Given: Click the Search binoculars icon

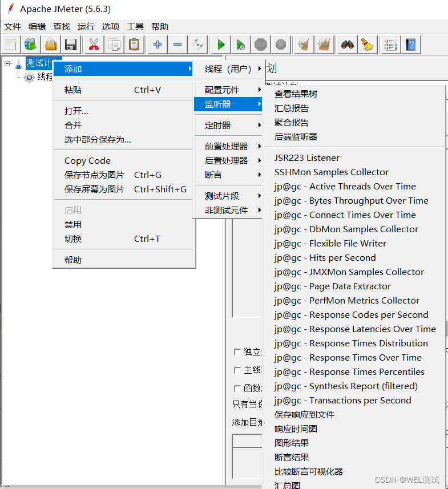Looking at the screenshot, I should tap(347, 45).
